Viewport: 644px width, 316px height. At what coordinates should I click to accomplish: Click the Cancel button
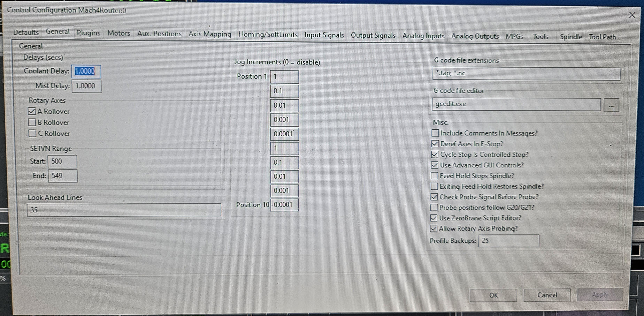[547, 295]
